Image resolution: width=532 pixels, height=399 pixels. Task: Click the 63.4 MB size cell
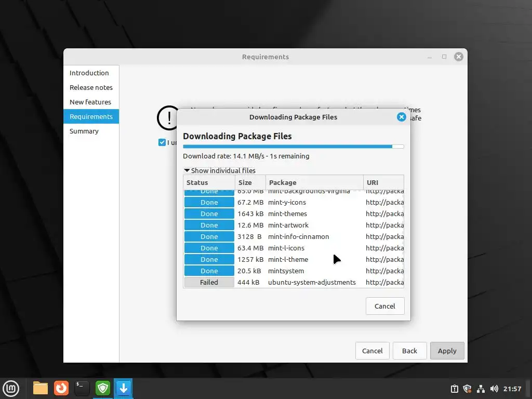[250, 248]
